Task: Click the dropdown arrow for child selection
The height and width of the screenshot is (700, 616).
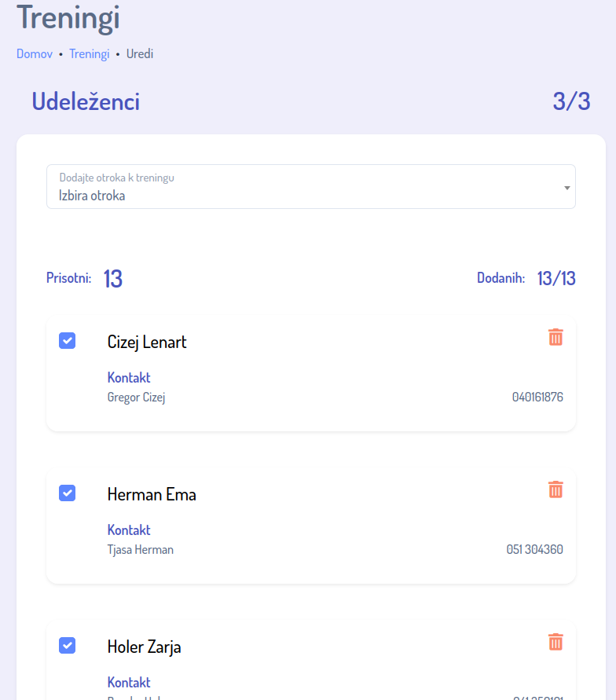Action: (566, 188)
